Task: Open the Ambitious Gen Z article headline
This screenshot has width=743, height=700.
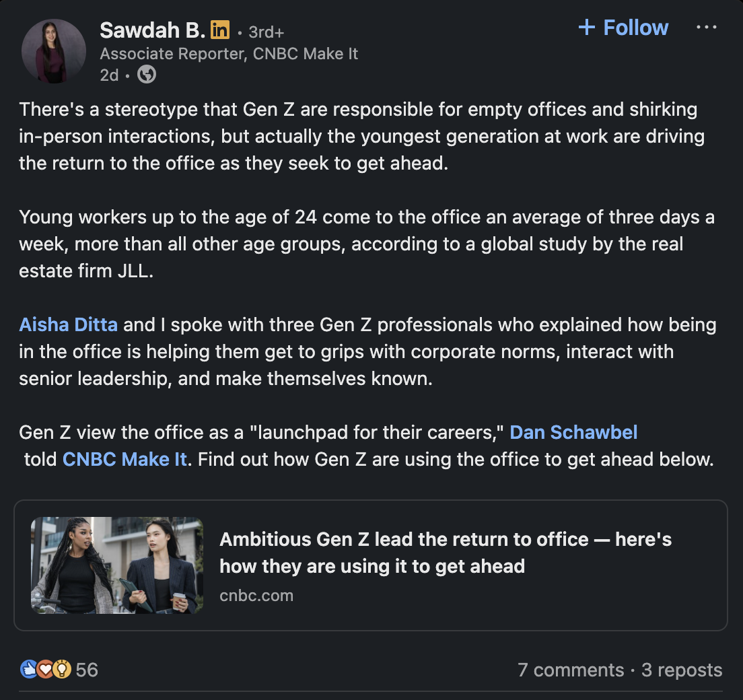Action: [445, 552]
